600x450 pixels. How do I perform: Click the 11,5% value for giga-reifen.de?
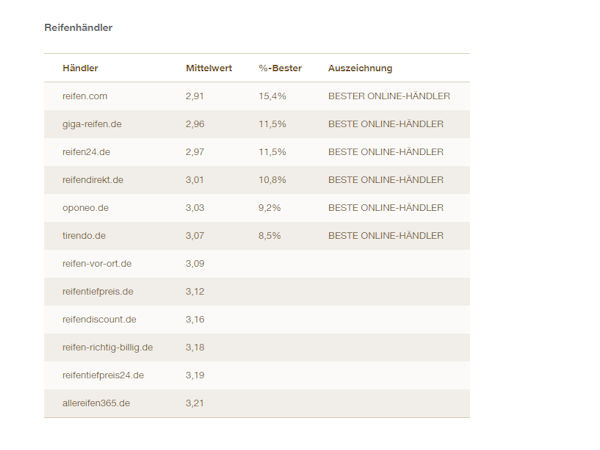272,124
